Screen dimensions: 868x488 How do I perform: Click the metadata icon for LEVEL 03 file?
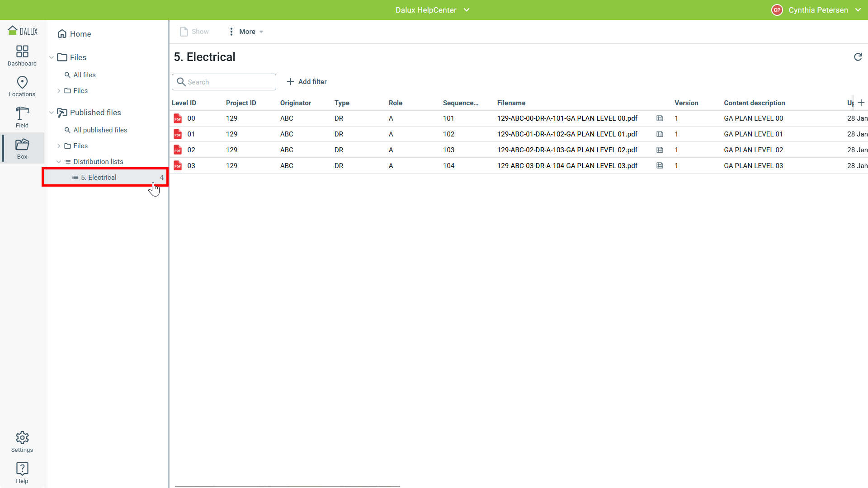click(660, 166)
